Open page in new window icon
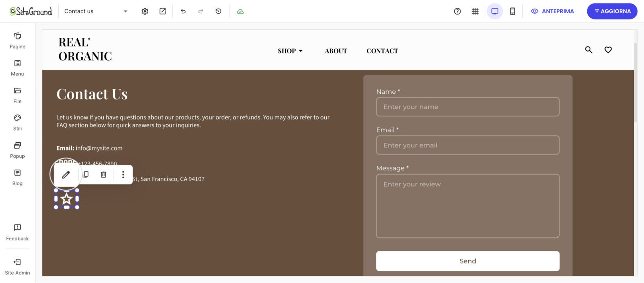The width and height of the screenshot is (644, 283). click(x=162, y=11)
